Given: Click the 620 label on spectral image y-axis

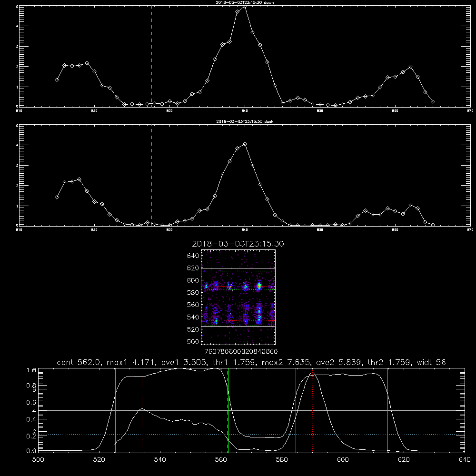Looking at the screenshot, I should point(193,268).
